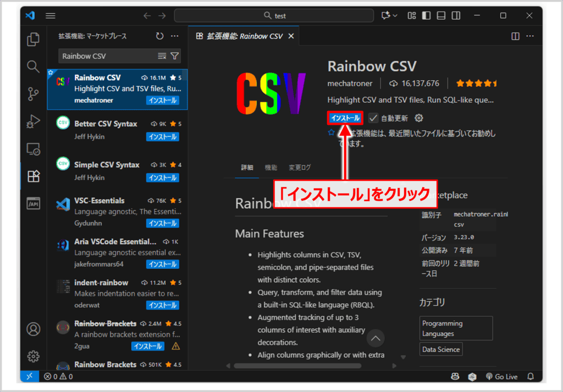The image size is (563, 392).
Task: Open the Source Control view
Action: tap(34, 94)
